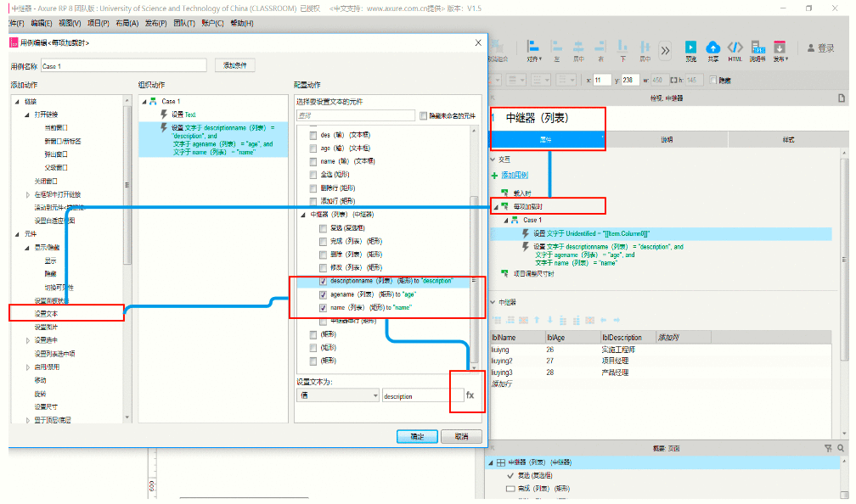Collapse the 中继器 section in inspector
Image resolution: width=856 pixels, height=504 pixels.
[493, 302]
